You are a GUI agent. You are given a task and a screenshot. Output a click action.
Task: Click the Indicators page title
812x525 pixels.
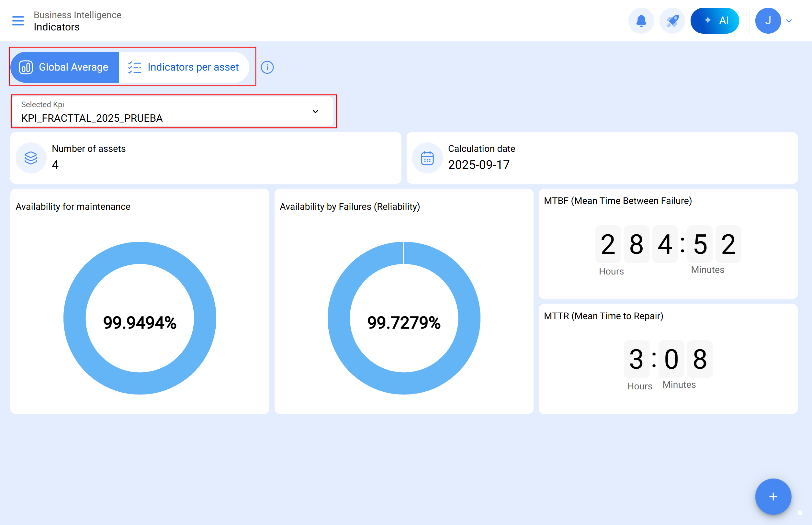pyautogui.click(x=57, y=27)
